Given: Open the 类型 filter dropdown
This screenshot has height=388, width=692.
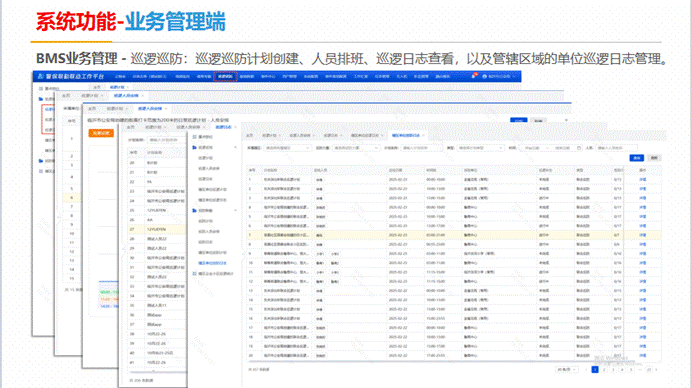Looking at the screenshot, I should [480, 148].
